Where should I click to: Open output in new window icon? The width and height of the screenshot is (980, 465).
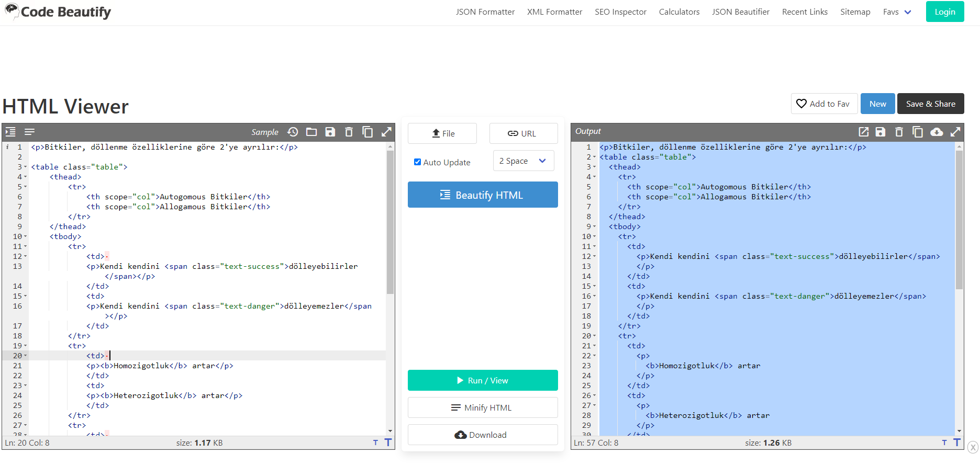click(x=864, y=132)
